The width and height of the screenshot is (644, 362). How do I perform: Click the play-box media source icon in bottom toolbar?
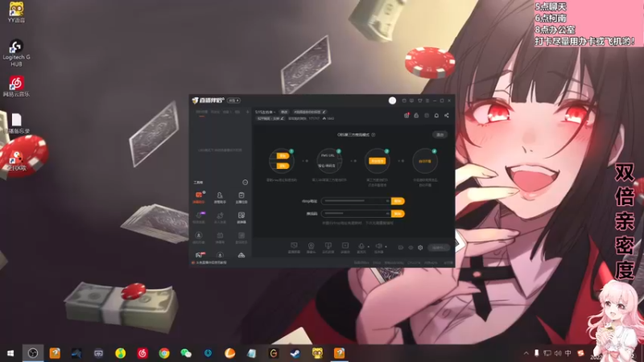[x=345, y=247]
